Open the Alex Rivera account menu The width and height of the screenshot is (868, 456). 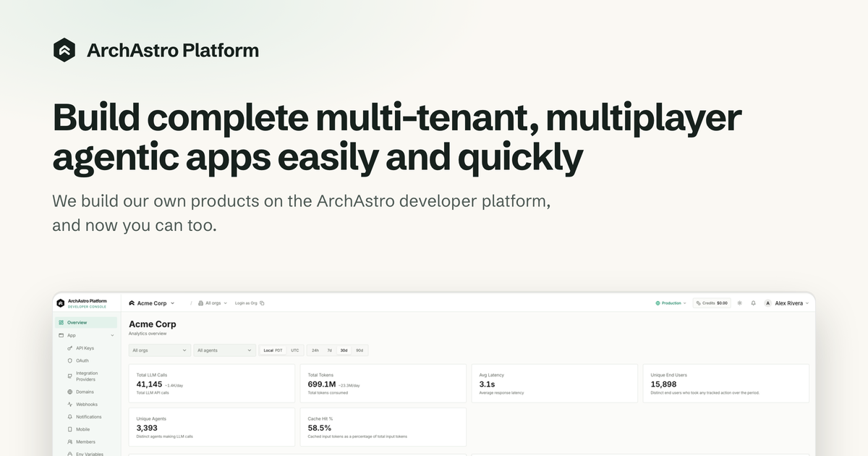point(787,303)
